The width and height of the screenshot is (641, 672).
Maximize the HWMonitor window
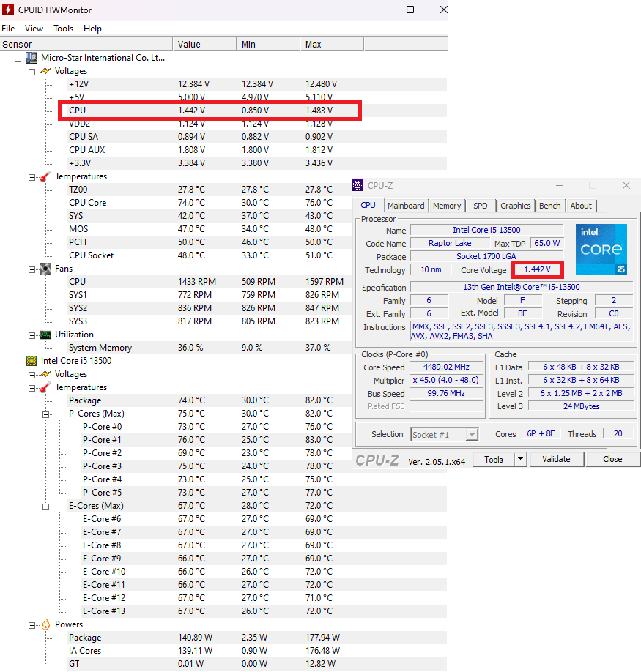pyautogui.click(x=410, y=10)
